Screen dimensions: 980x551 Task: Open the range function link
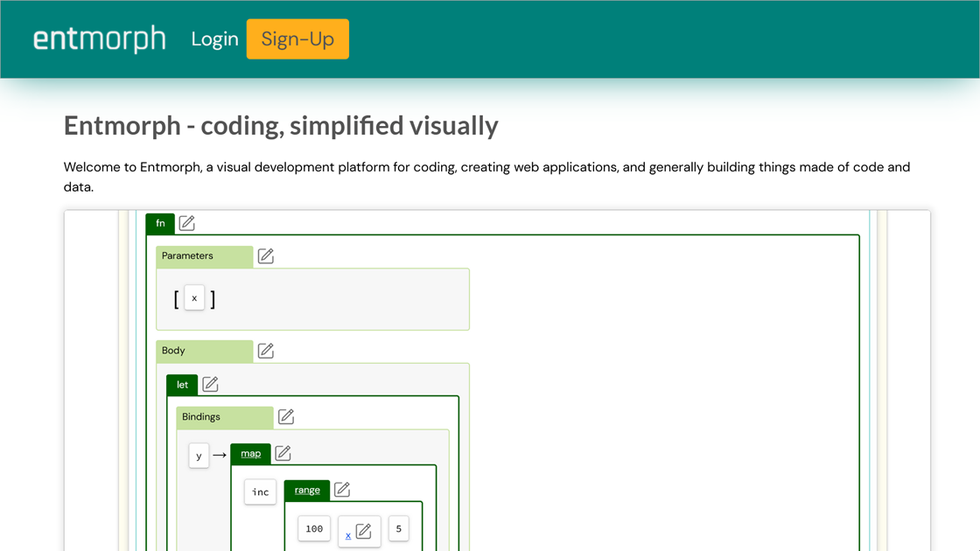tap(307, 491)
